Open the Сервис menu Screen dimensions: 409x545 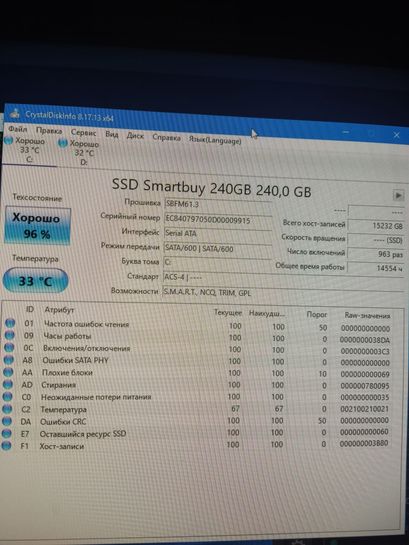pyautogui.click(x=83, y=132)
